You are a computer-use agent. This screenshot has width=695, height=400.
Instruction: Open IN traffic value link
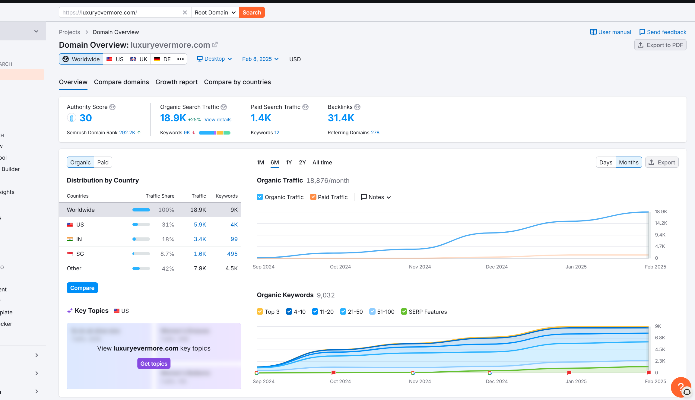(200, 239)
